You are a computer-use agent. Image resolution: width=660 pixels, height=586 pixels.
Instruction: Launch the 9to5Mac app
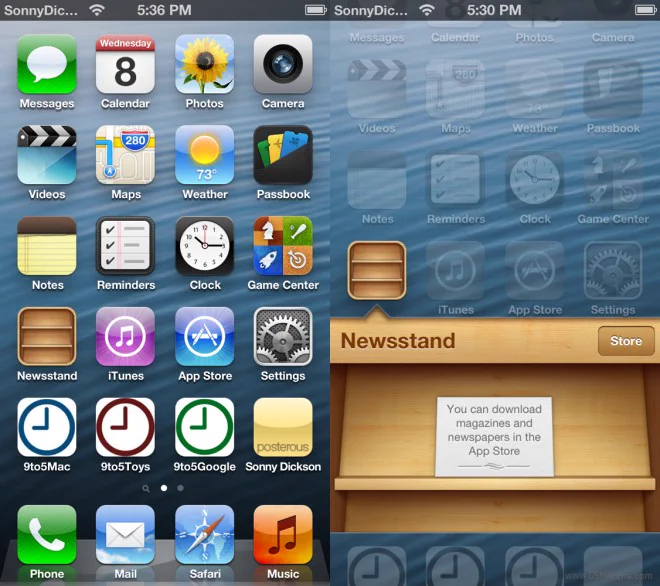47,427
